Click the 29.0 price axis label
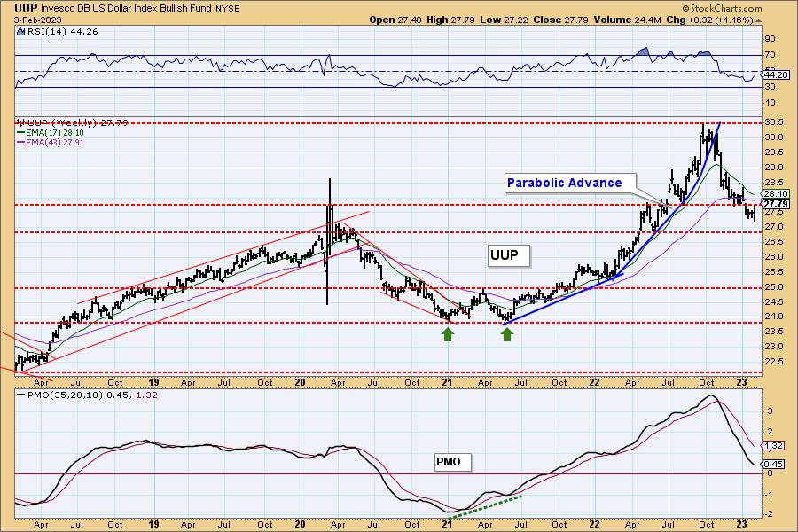This screenshot has height=532, width=798. pyautogui.click(x=772, y=168)
